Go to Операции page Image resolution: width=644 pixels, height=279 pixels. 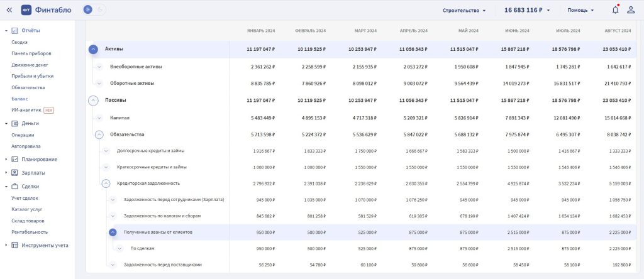point(23,135)
